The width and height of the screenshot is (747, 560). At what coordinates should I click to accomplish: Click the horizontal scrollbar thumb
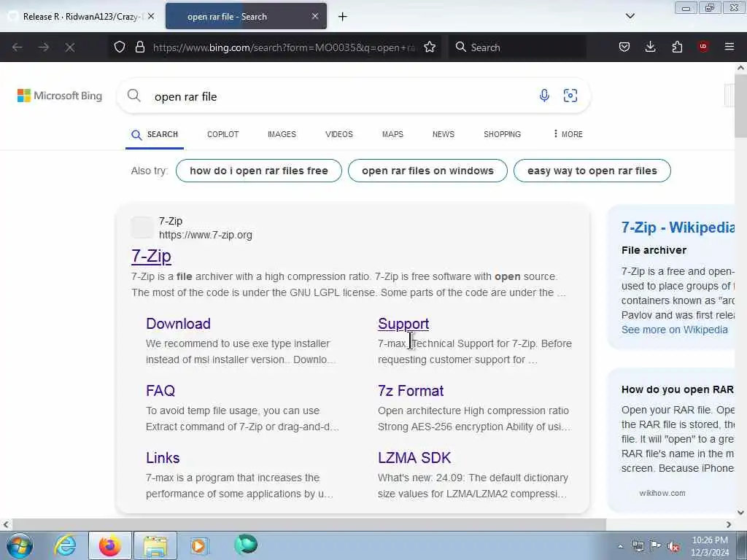tap(309, 524)
